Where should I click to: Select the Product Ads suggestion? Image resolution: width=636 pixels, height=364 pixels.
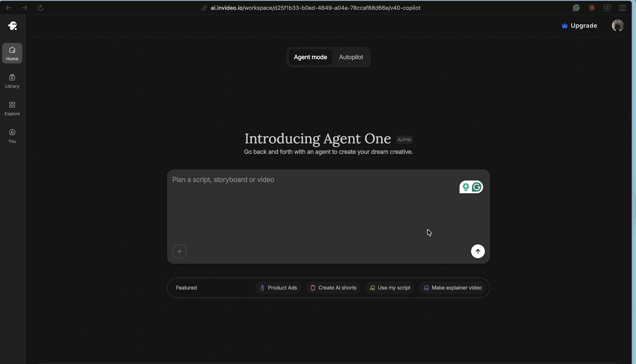pos(278,288)
